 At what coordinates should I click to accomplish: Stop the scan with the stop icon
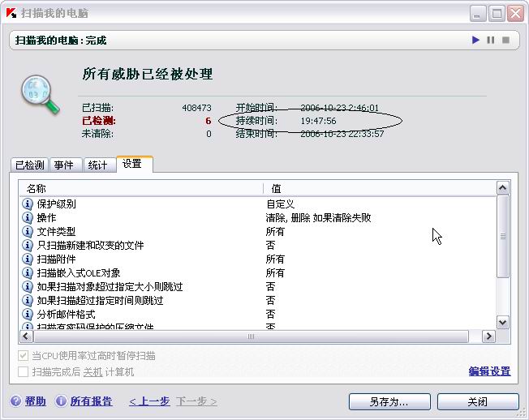(x=505, y=40)
